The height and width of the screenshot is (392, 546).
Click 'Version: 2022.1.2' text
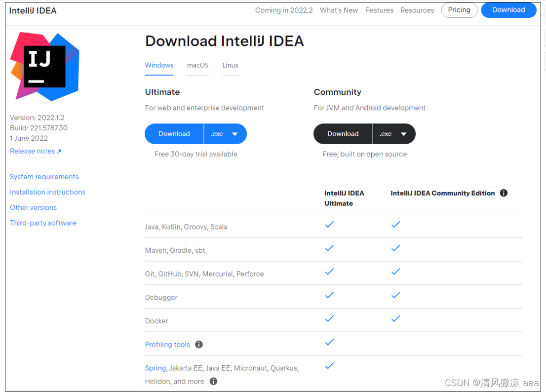37,118
